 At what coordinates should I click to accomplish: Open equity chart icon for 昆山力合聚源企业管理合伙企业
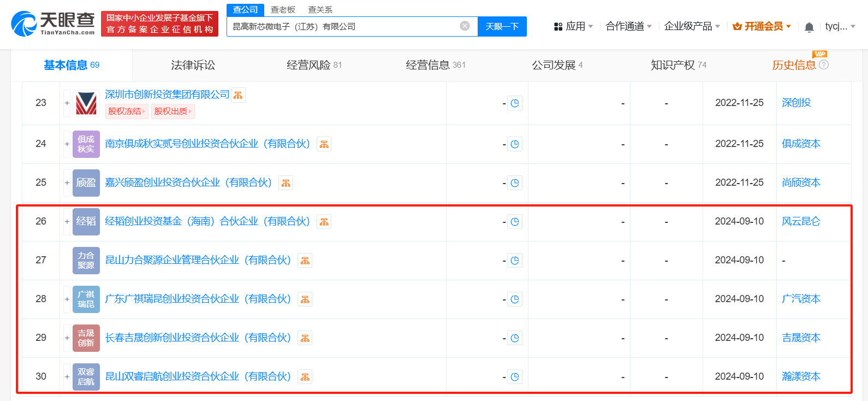(305, 261)
